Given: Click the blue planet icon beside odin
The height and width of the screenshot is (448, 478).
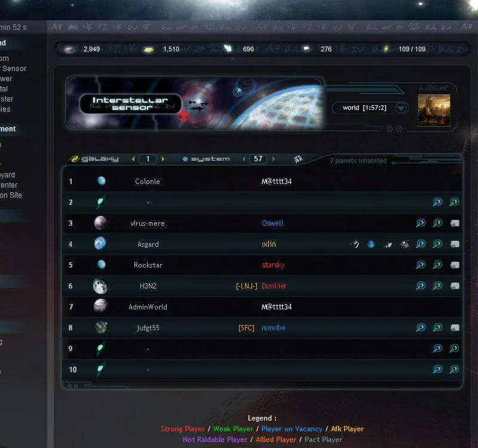Looking at the screenshot, I should click(x=371, y=244).
